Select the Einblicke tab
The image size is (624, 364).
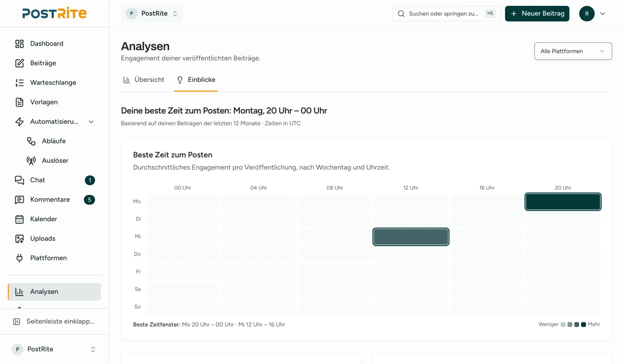coord(196,80)
